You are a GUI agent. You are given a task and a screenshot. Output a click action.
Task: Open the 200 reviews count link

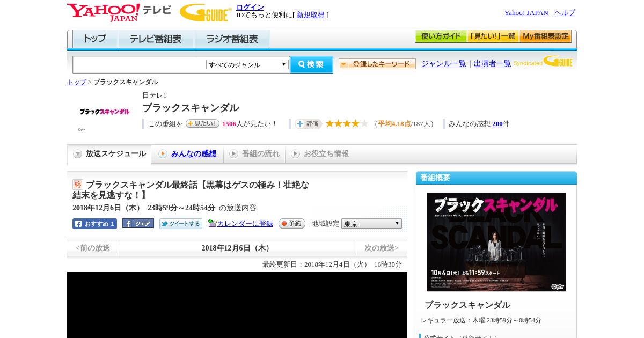tap(497, 124)
